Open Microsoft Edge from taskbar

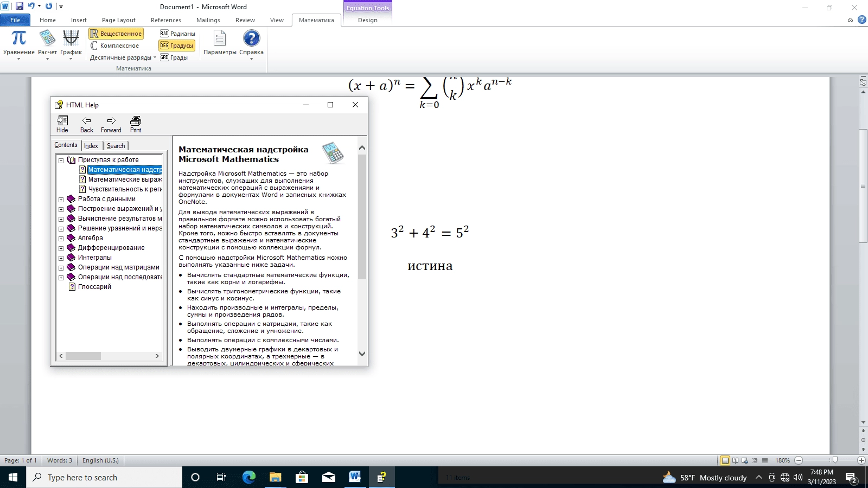248,477
